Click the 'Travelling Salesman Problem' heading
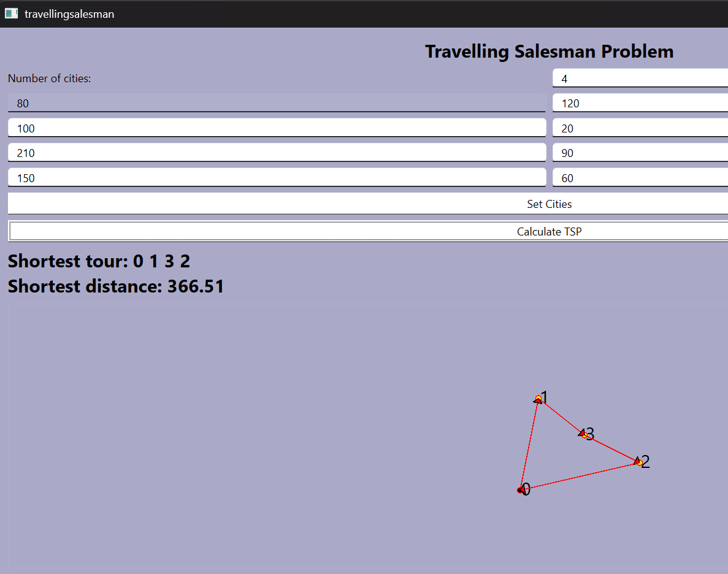 pos(550,52)
